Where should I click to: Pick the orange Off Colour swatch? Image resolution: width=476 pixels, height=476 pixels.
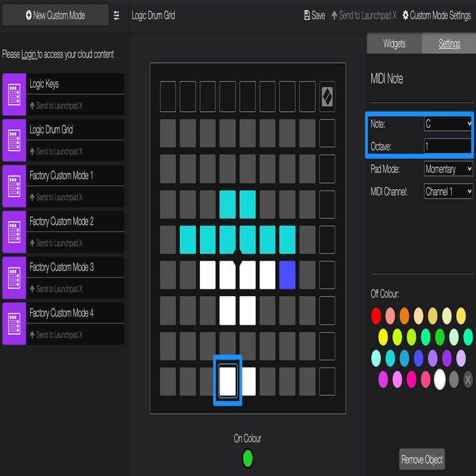[x=404, y=316]
